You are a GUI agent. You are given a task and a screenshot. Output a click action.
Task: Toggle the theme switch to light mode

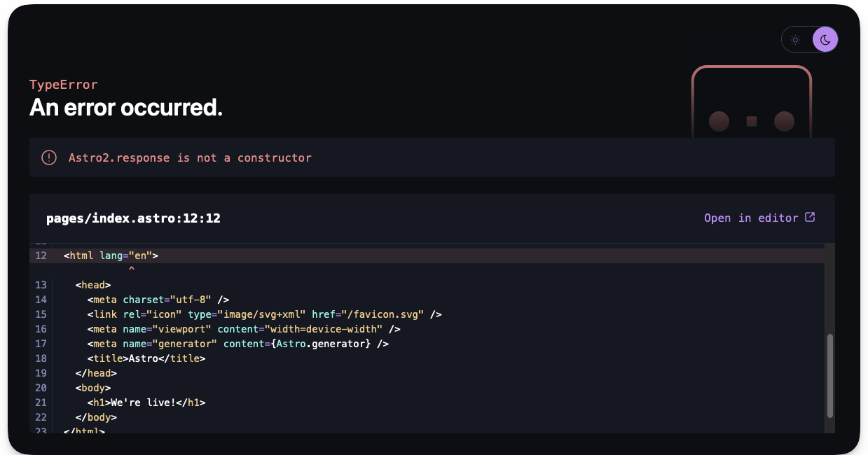click(x=794, y=39)
